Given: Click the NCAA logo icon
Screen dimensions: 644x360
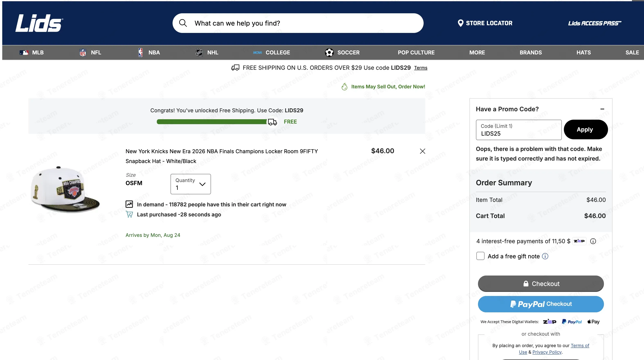Looking at the screenshot, I should coord(257,53).
